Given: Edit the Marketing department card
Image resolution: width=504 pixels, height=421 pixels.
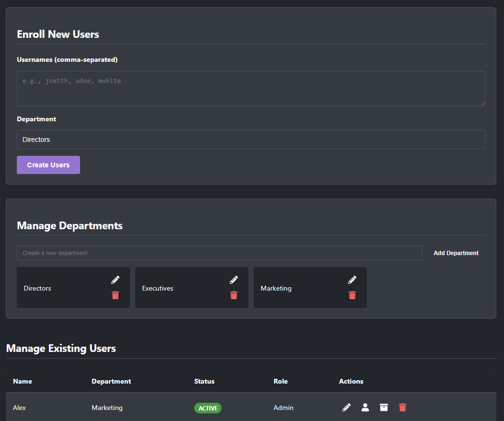Looking at the screenshot, I should (x=352, y=280).
